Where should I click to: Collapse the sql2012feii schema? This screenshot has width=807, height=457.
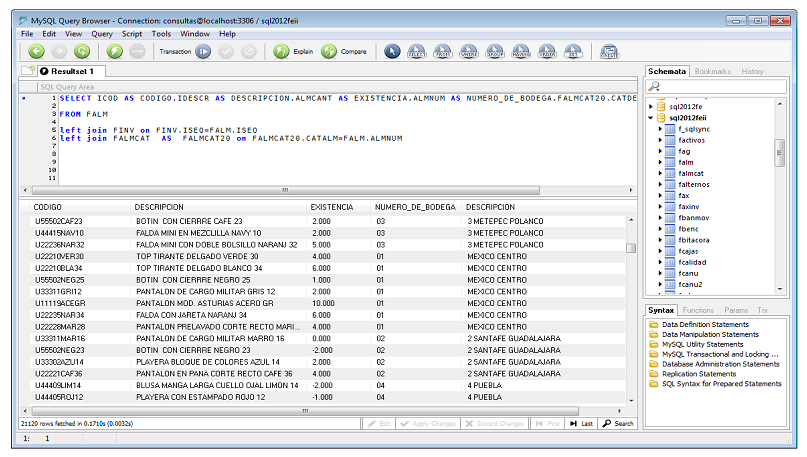[x=651, y=118]
